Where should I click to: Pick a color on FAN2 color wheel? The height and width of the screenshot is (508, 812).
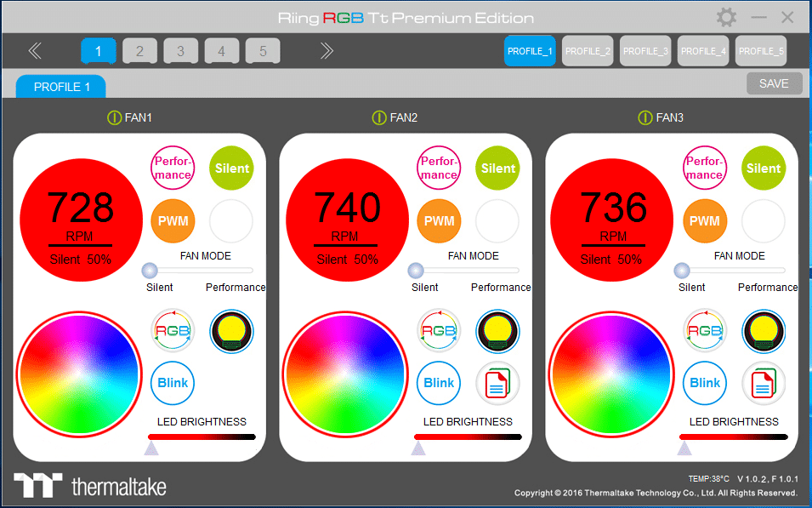pos(345,374)
